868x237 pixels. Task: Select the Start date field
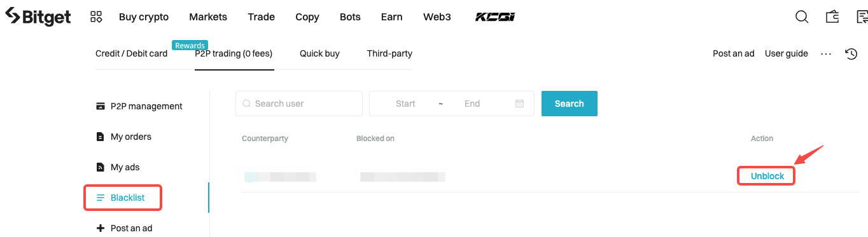pyautogui.click(x=405, y=104)
